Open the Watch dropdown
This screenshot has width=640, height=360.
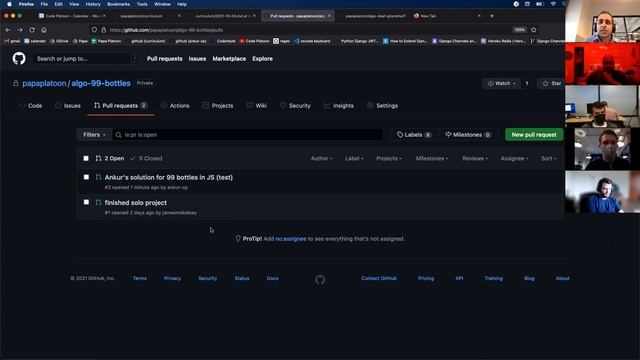tap(502, 83)
